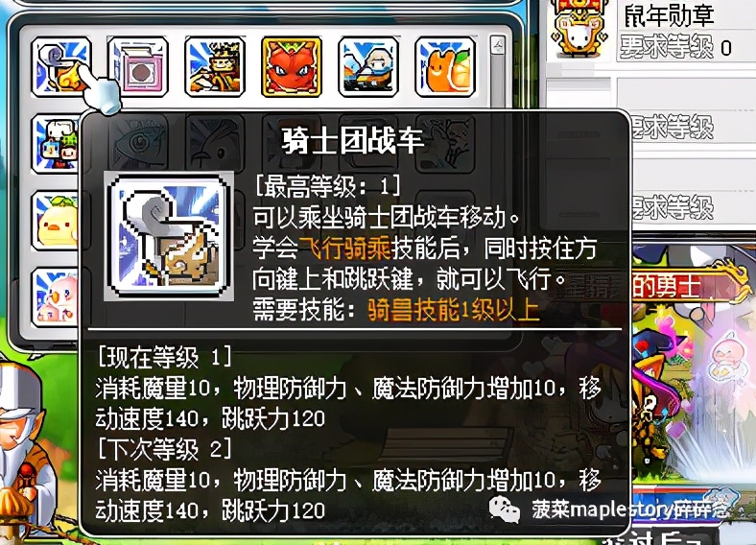The width and height of the screenshot is (756, 545).
Task: Click the skill list scrollbar up arrow
Action: pyautogui.click(x=498, y=46)
